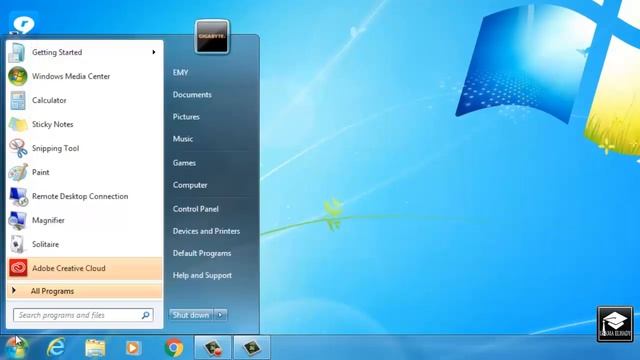Click the GIGABYTE user account picture

(x=212, y=37)
